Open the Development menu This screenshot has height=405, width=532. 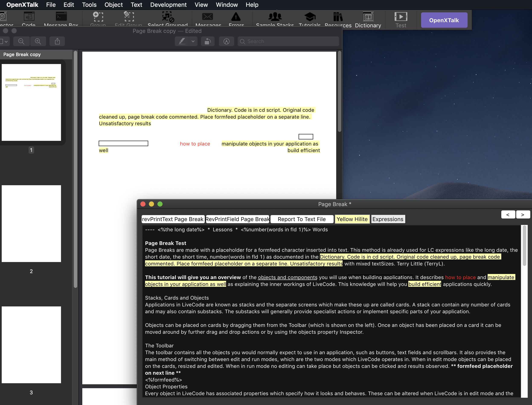[x=169, y=4]
